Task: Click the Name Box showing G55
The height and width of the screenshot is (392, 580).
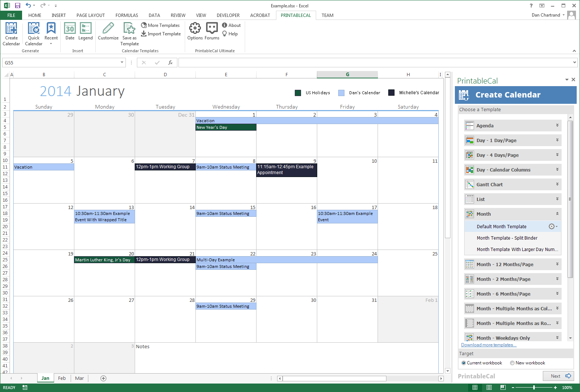Action: (x=61, y=63)
